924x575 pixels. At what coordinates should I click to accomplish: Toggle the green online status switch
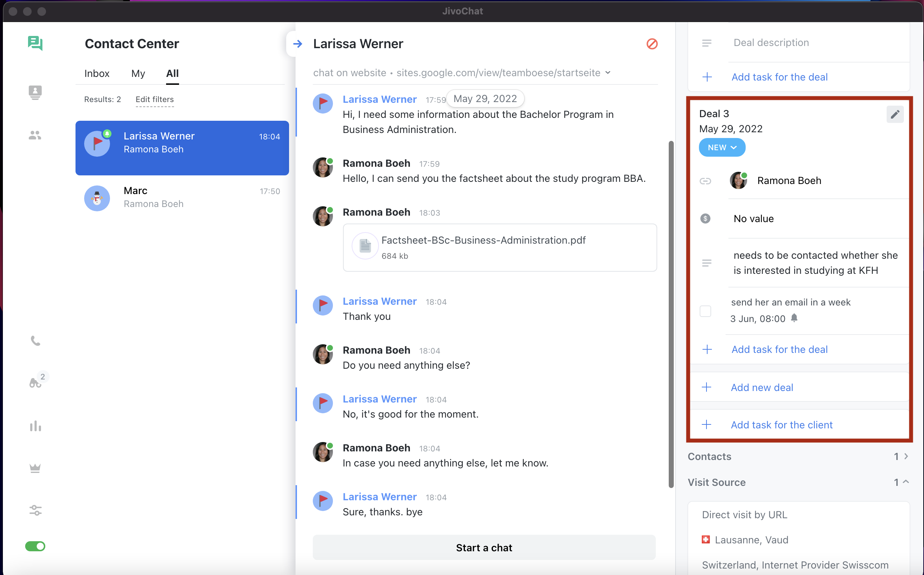[35, 546]
